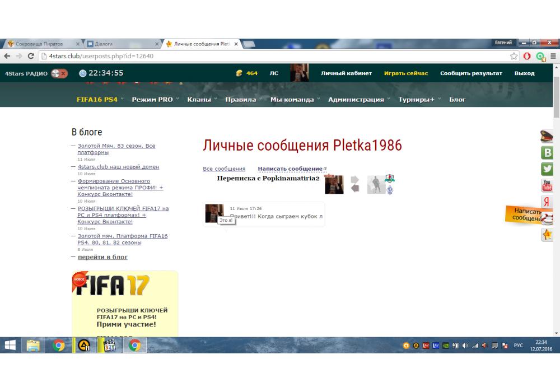Click the coin balance icon

239,73
